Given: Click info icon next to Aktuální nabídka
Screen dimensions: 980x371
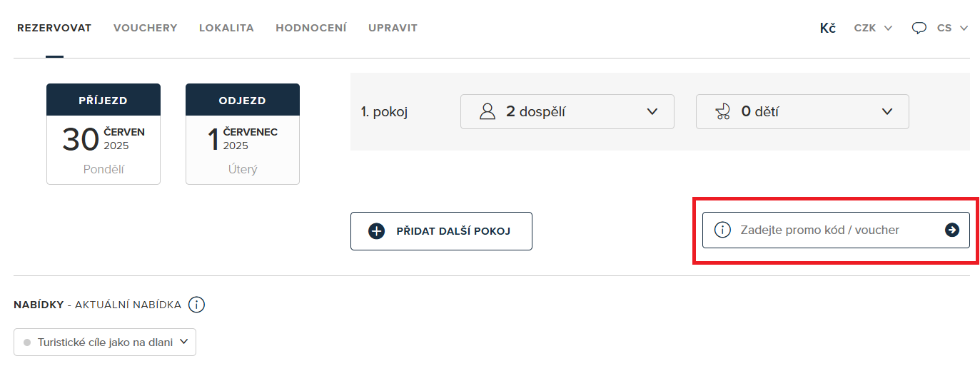Looking at the screenshot, I should tap(196, 305).
